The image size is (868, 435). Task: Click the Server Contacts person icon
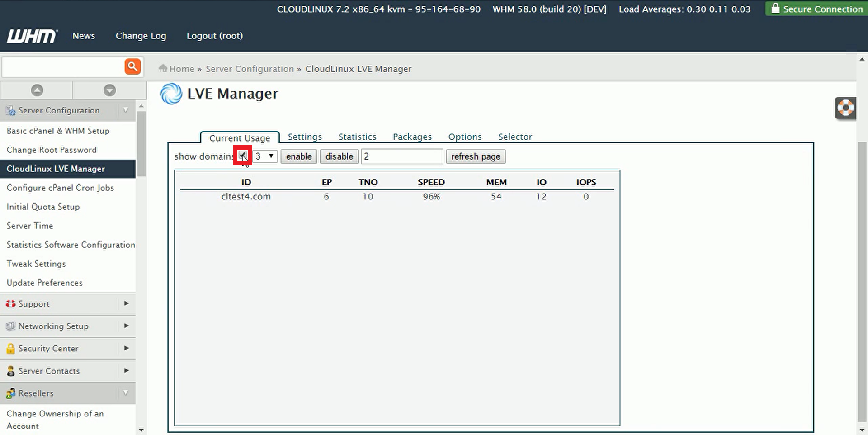(x=10, y=371)
